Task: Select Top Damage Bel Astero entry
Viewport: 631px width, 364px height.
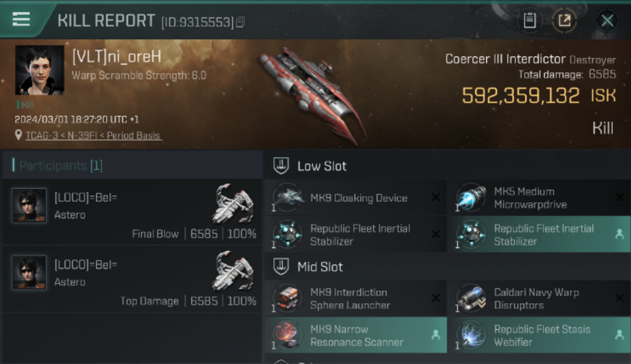Action: [x=132, y=279]
